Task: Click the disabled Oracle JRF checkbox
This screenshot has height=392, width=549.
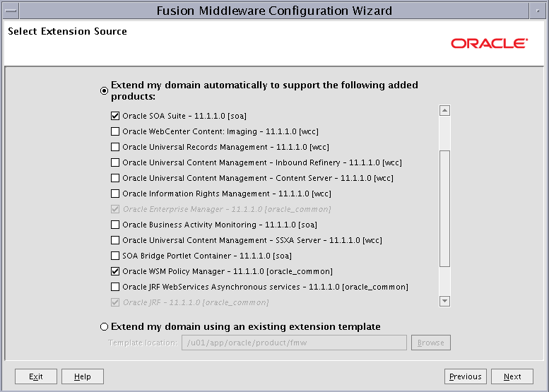Action: point(115,302)
